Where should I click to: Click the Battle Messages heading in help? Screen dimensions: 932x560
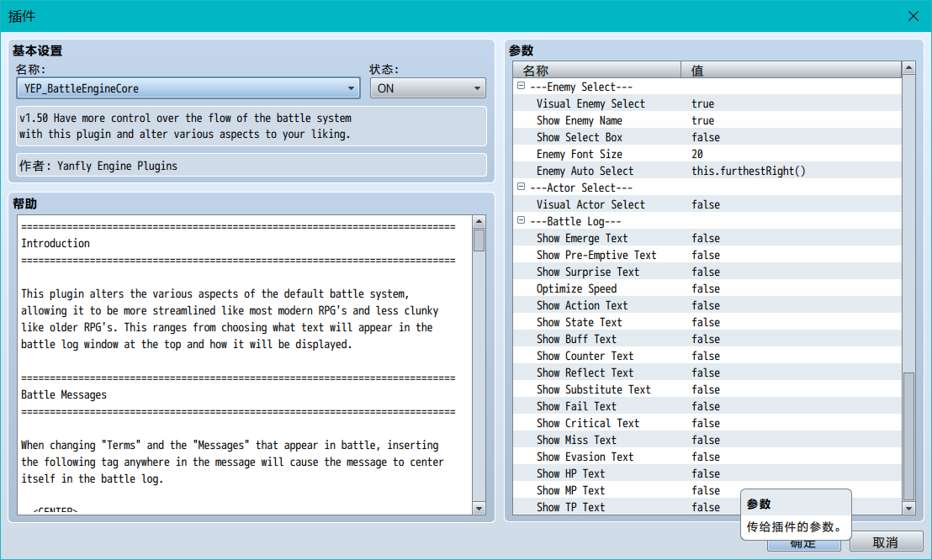(x=64, y=394)
